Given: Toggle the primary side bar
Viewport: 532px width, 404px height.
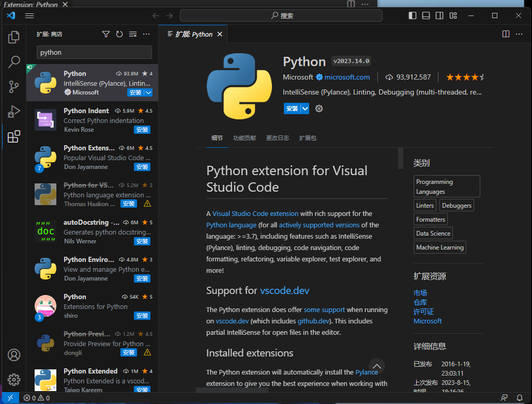Looking at the screenshot, I should [x=412, y=15].
